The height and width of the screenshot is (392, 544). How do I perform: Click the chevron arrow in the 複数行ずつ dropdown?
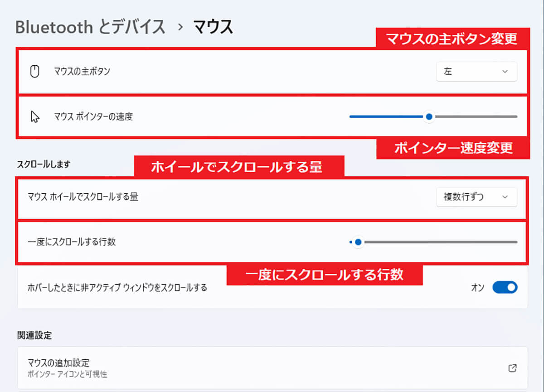click(505, 197)
